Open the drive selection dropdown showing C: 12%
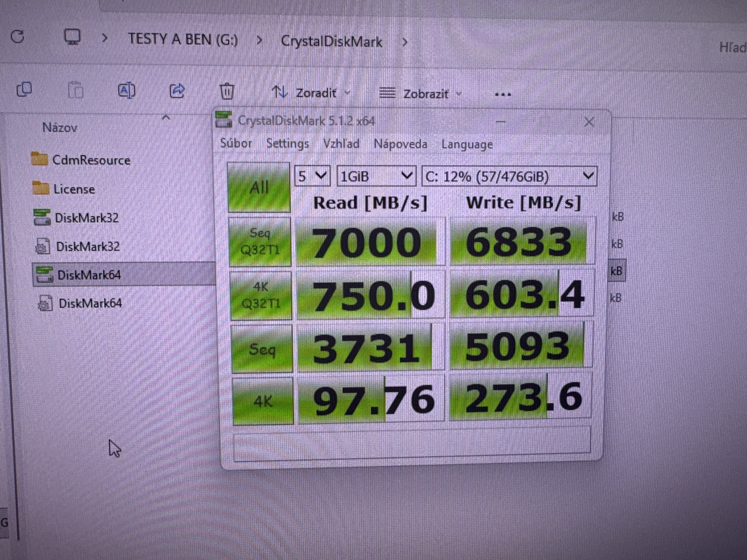 click(x=509, y=176)
